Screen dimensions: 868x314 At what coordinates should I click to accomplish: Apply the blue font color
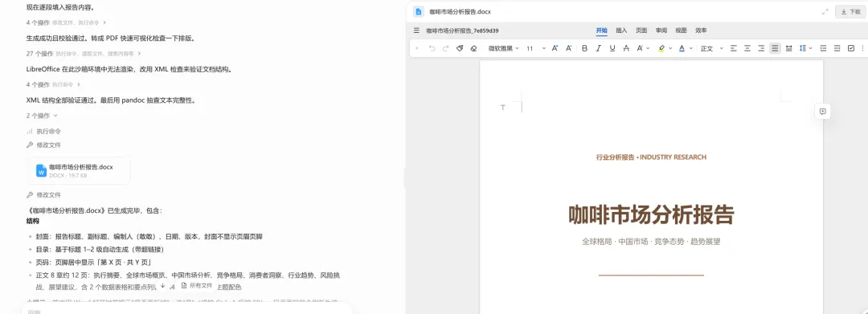(682, 49)
